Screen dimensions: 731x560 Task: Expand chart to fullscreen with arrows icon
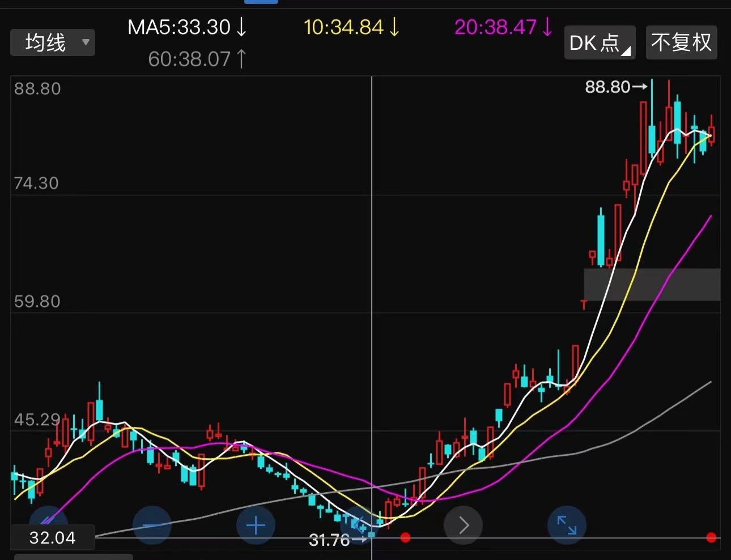coord(567,525)
